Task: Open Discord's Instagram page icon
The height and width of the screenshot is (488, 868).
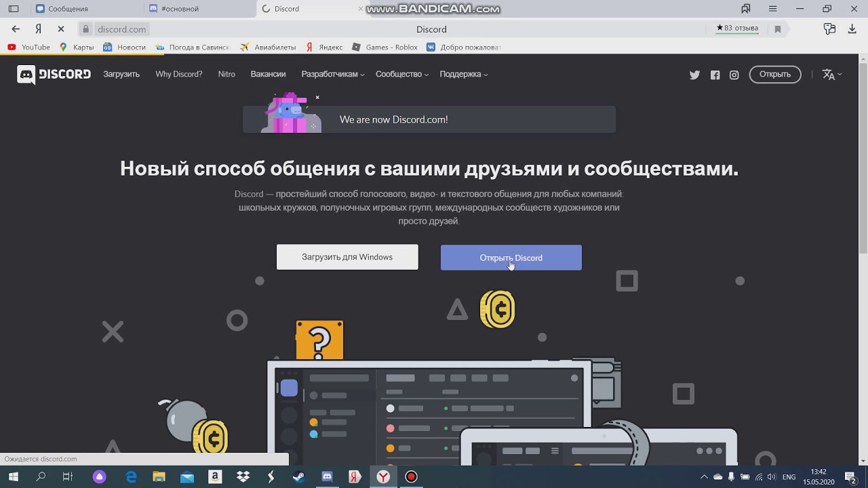Action: tap(734, 75)
